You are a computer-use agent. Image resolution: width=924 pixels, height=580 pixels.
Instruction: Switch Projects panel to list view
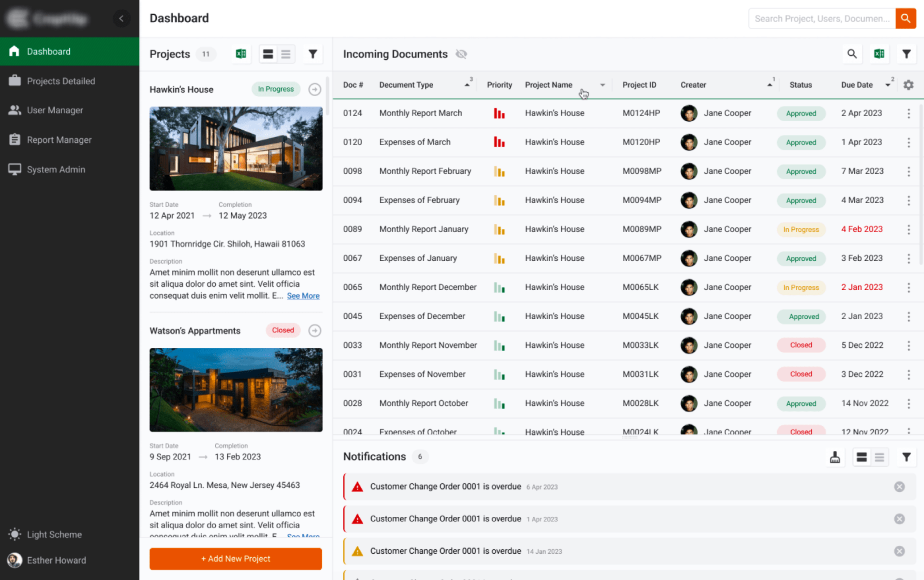click(x=286, y=53)
